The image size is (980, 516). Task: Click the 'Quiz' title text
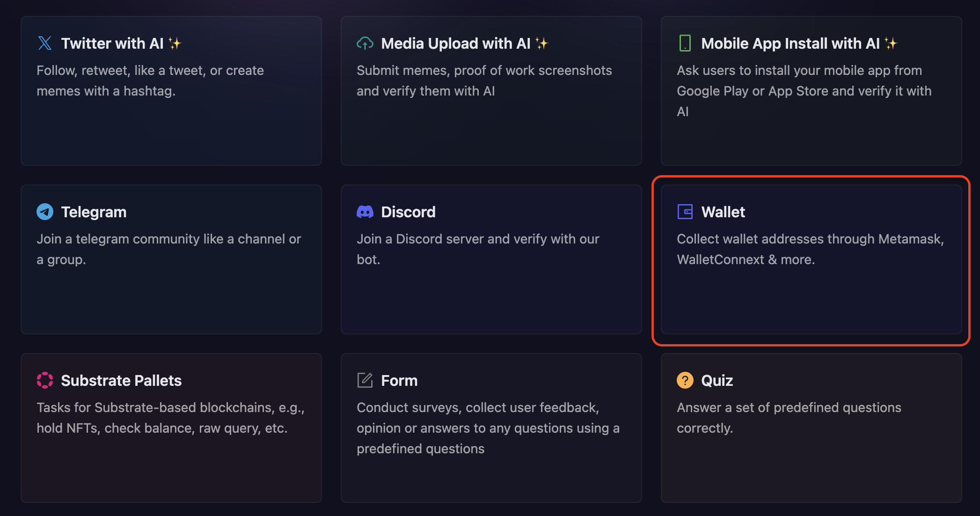717,380
